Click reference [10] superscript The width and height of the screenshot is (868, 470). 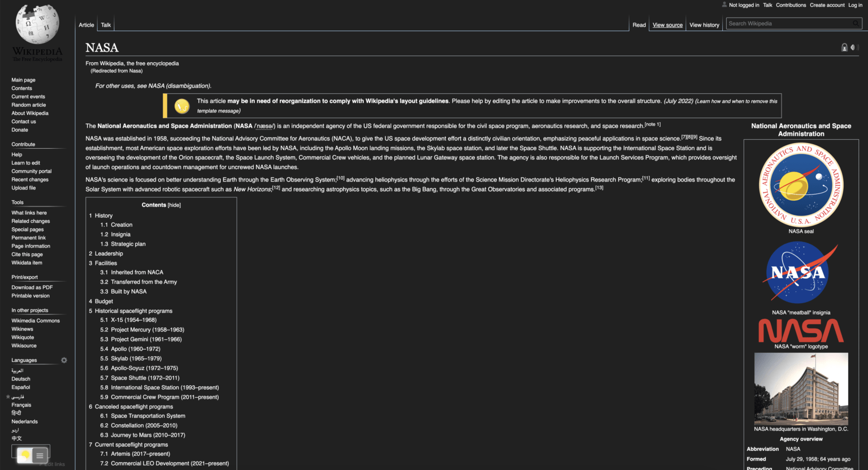[340, 178]
